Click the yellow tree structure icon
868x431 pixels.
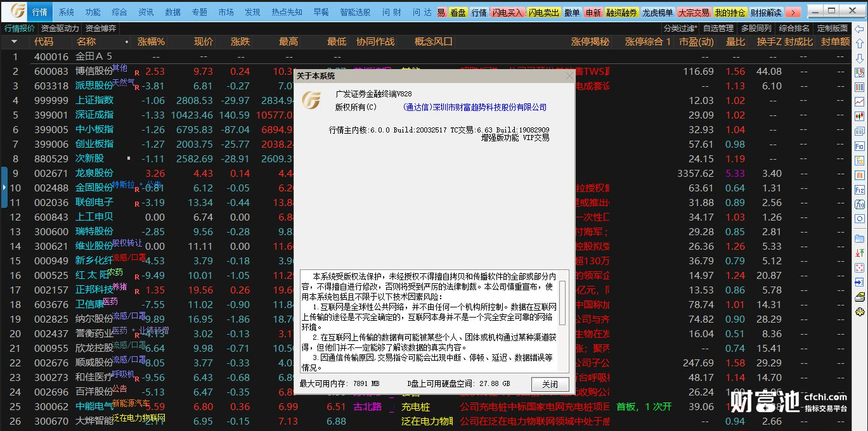coord(860,160)
